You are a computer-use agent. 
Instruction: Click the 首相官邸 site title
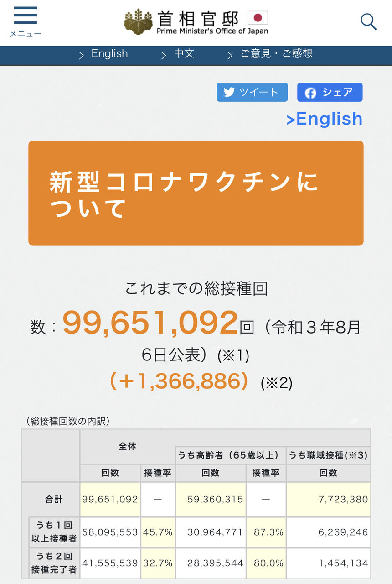[198, 19]
